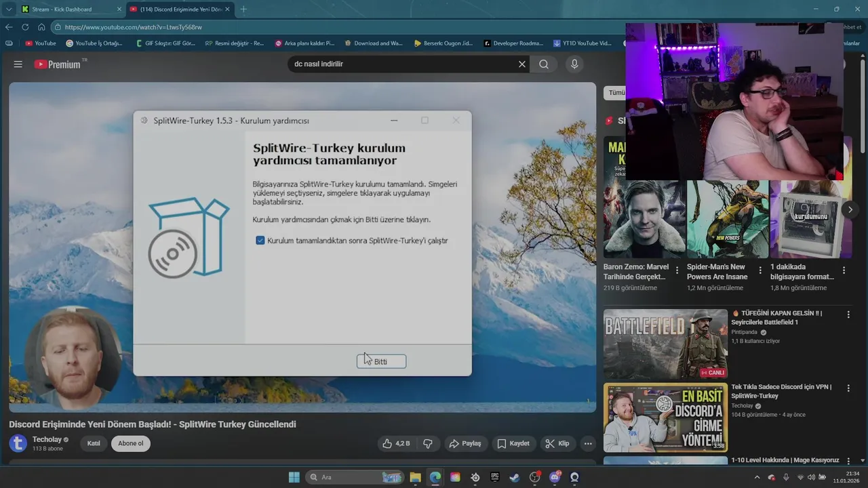The width and height of the screenshot is (868, 488).
Task: Open Discord from the taskbar
Action: (555, 477)
